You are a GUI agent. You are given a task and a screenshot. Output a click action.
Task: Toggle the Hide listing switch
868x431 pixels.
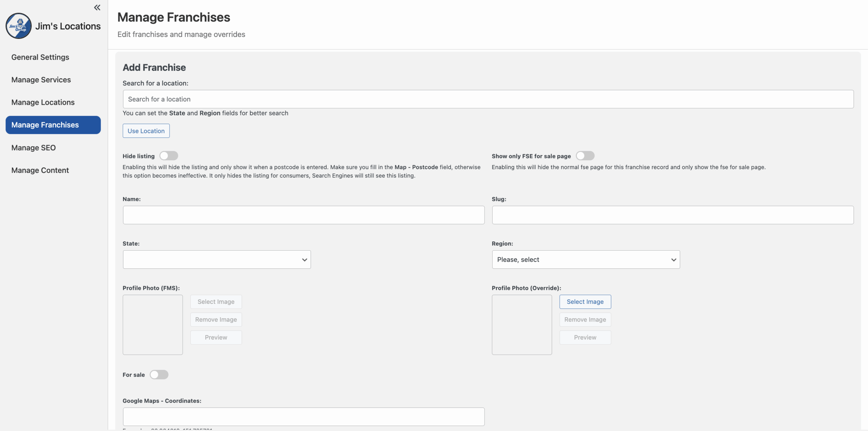click(x=169, y=156)
